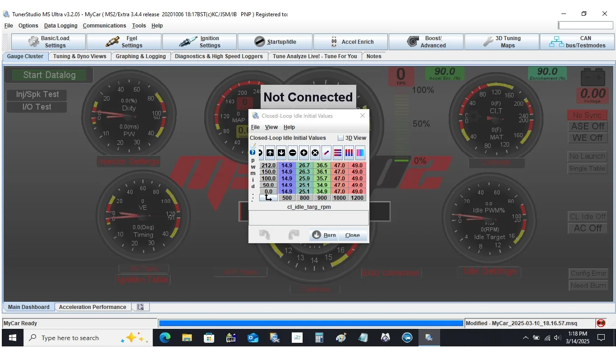Click the Close button in the dialog

pyautogui.click(x=353, y=235)
